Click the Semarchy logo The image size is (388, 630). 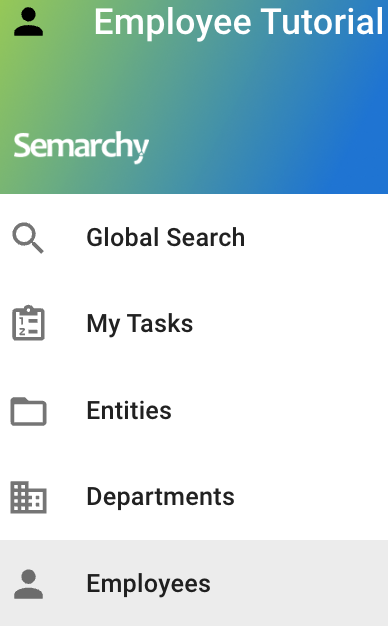(81, 147)
